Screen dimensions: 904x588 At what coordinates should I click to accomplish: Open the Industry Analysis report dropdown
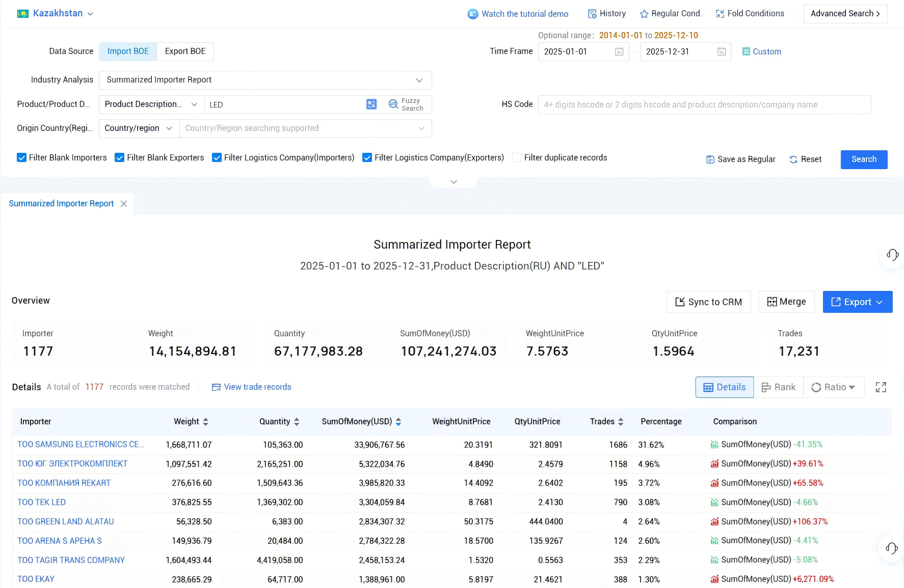tap(265, 80)
